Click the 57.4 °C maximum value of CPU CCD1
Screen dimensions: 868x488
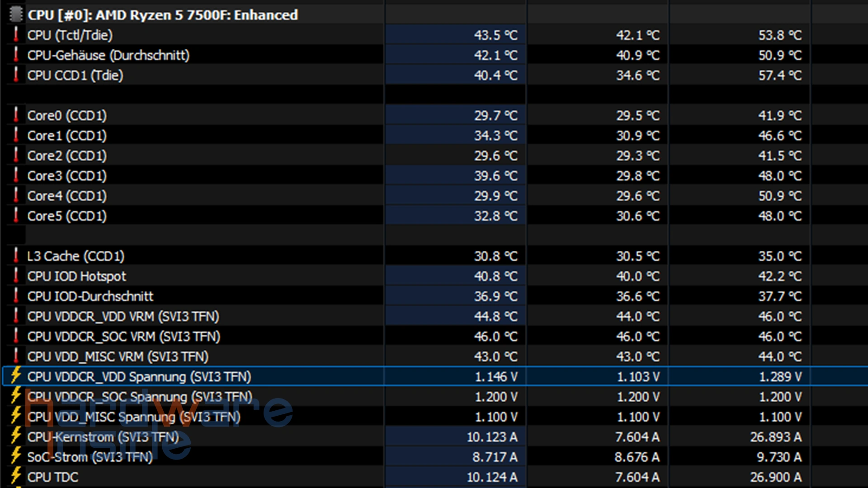780,75
